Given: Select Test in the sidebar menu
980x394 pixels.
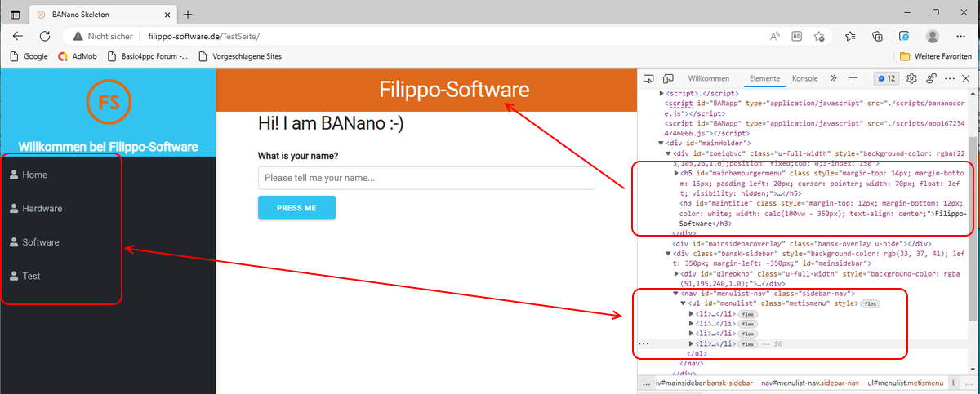Looking at the screenshot, I should click(31, 276).
